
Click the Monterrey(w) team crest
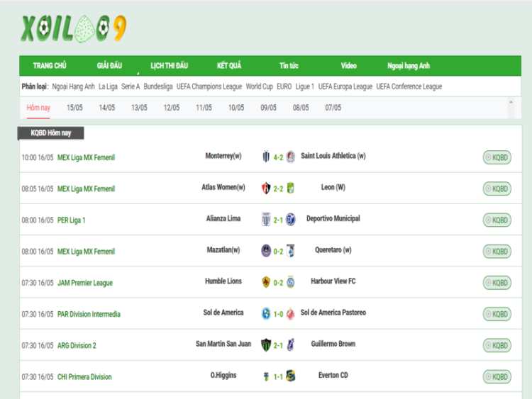(x=266, y=157)
